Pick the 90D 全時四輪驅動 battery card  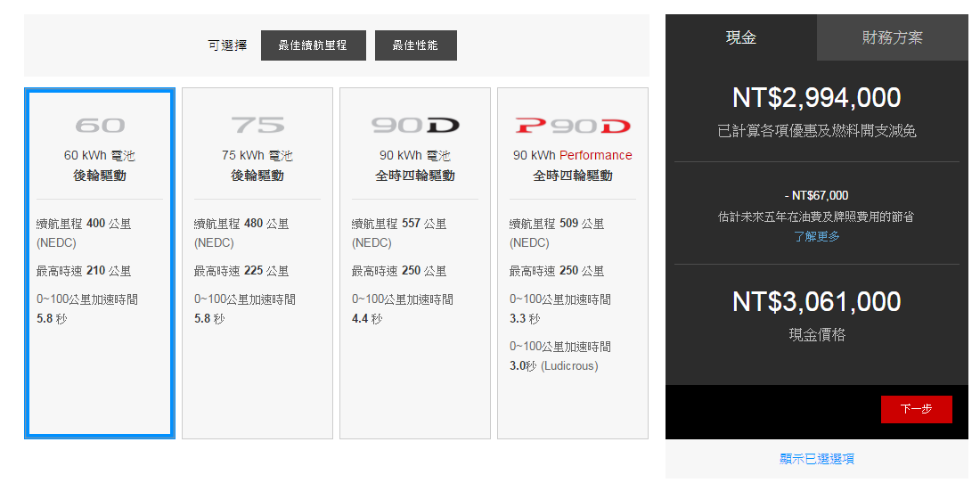tap(415, 263)
